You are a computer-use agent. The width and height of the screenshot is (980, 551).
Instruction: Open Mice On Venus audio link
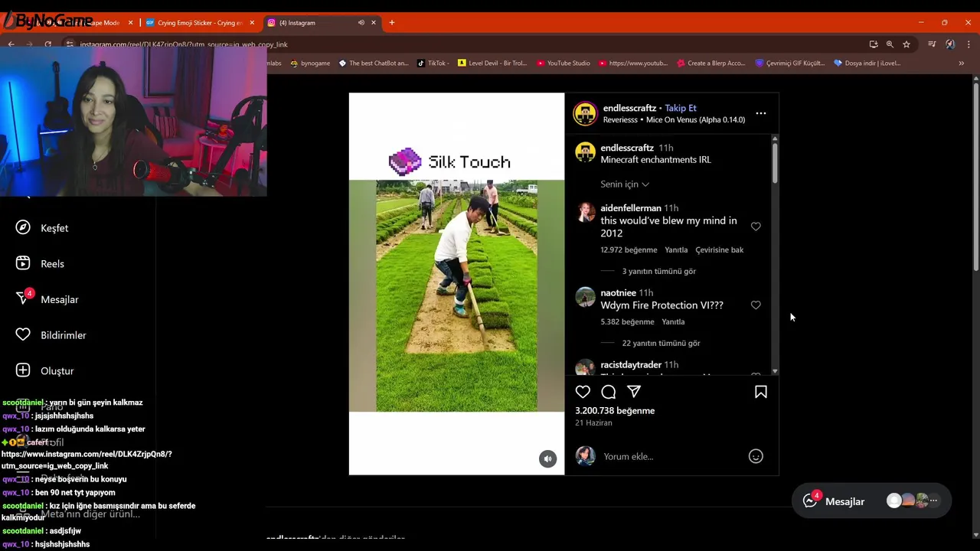pyautogui.click(x=695, y=120)
